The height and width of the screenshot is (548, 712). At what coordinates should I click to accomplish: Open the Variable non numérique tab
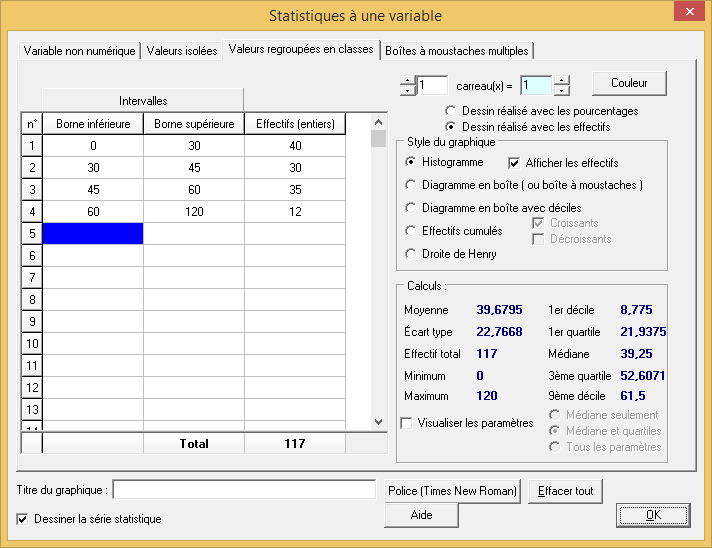click(x=79, y=51)
